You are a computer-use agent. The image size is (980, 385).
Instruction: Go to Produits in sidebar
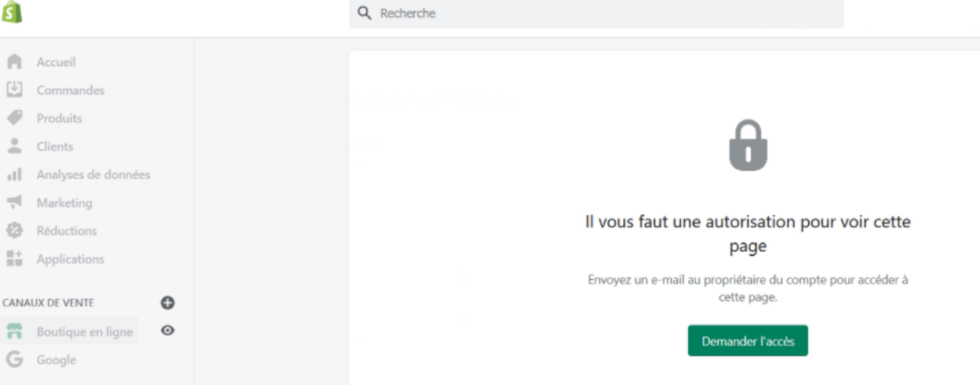pos(59,118)
